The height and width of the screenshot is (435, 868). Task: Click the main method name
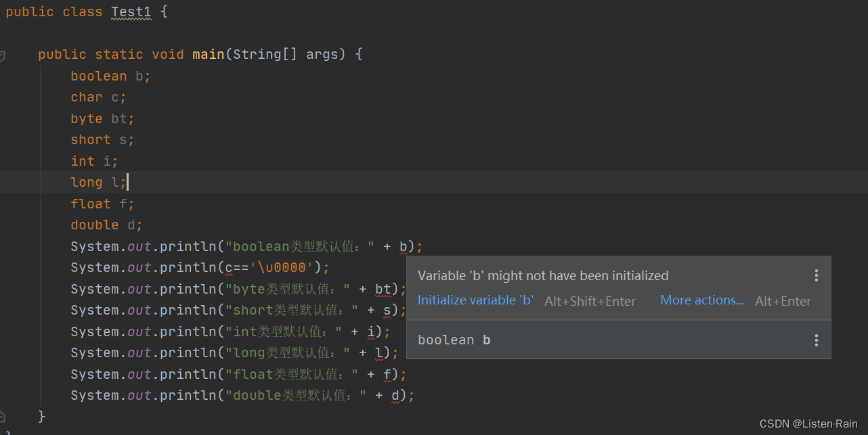pyautogui.click(x=209, y=54)
